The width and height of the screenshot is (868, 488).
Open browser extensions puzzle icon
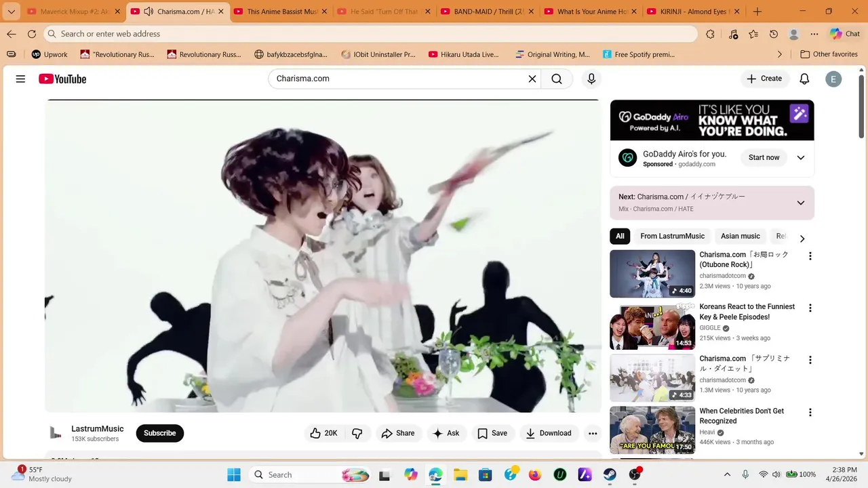click(710, 34)
